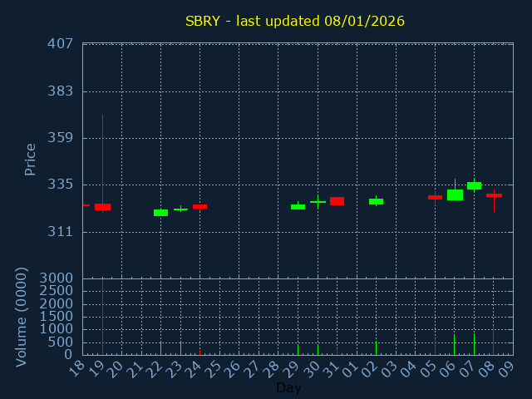This screenshot has width=532, height=399.
Task: Click the green volume bar for day 07
Action: 474,344
